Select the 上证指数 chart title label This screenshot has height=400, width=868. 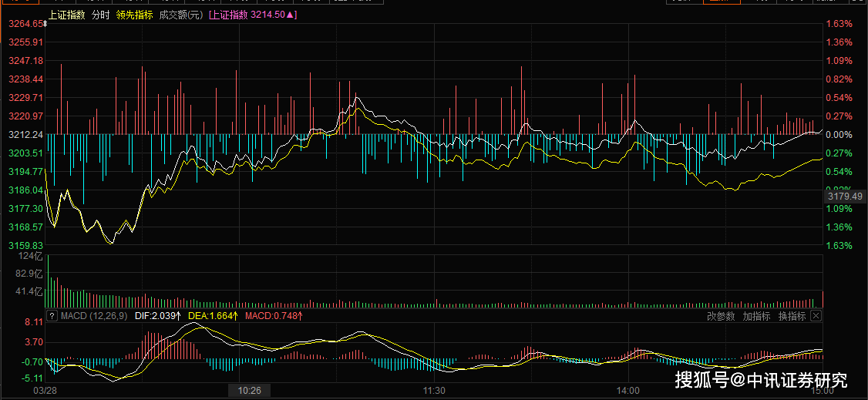(x=66, y=15)
